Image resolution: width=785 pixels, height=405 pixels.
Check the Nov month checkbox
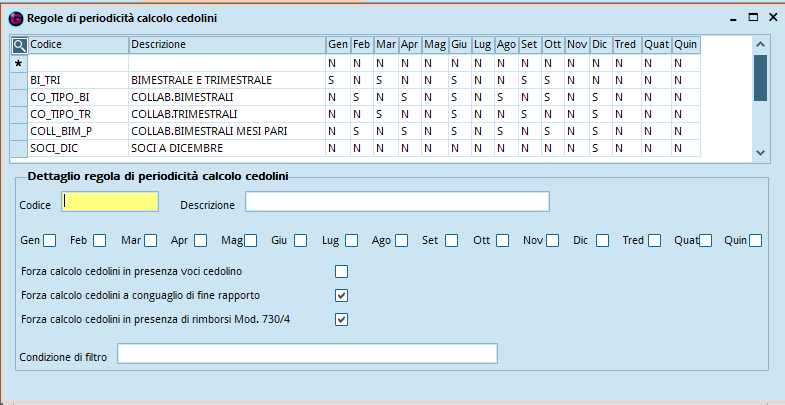(x=553, y=241)
